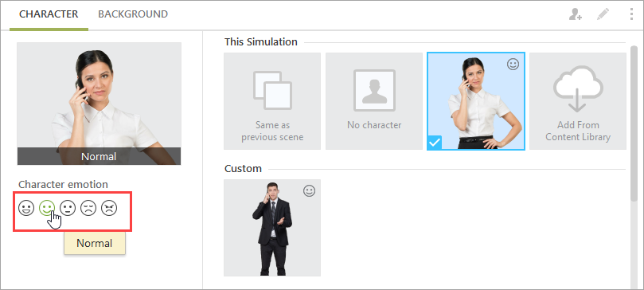This screenshot has height=290, width=644.
Task: Select the woman in white shirt thumbnail
Action: pyautogui.click(x=476, y=101)
